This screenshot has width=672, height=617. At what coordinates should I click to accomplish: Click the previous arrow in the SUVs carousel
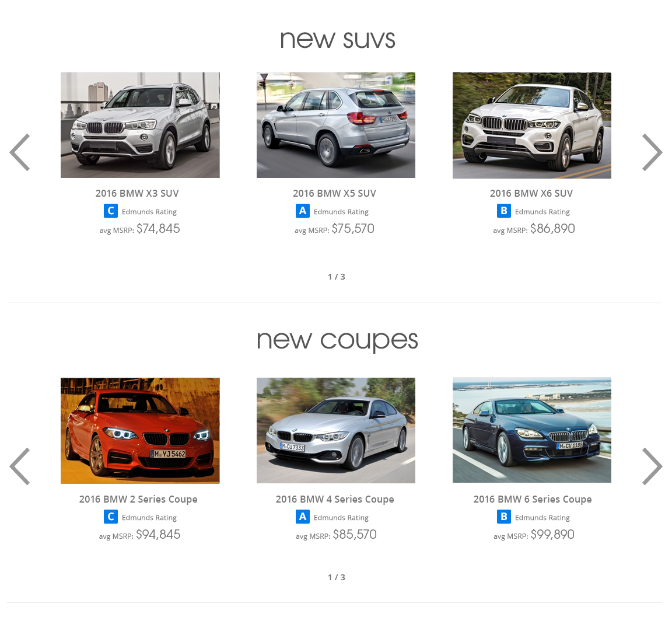[x=20, y=152]
